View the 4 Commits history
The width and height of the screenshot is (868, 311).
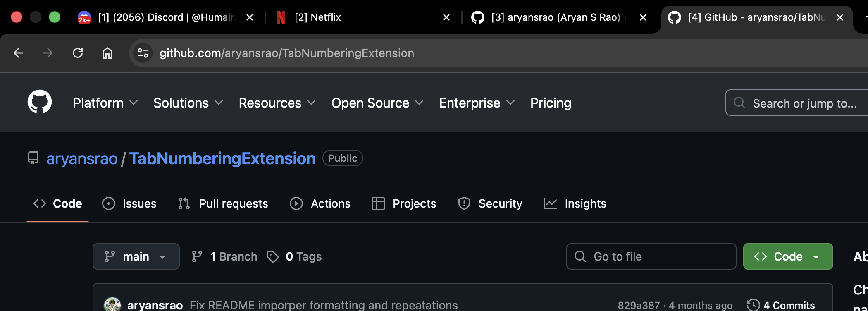pos(781,305)
